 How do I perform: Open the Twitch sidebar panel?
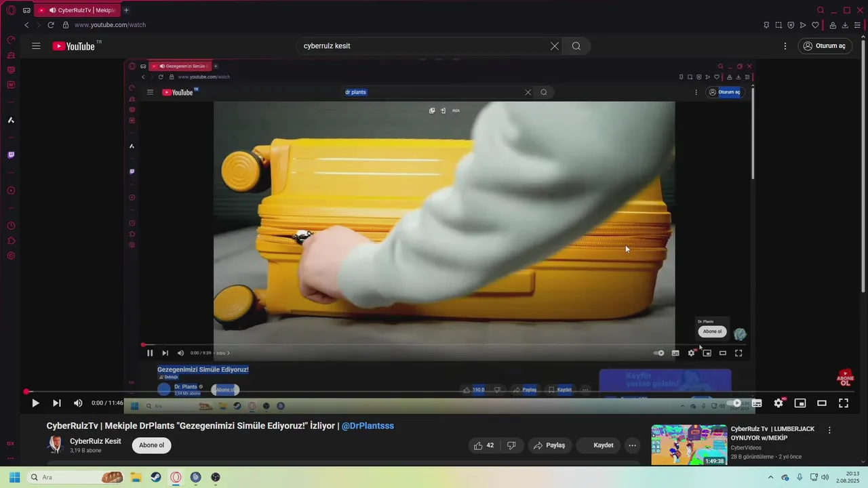click(11, 155)
